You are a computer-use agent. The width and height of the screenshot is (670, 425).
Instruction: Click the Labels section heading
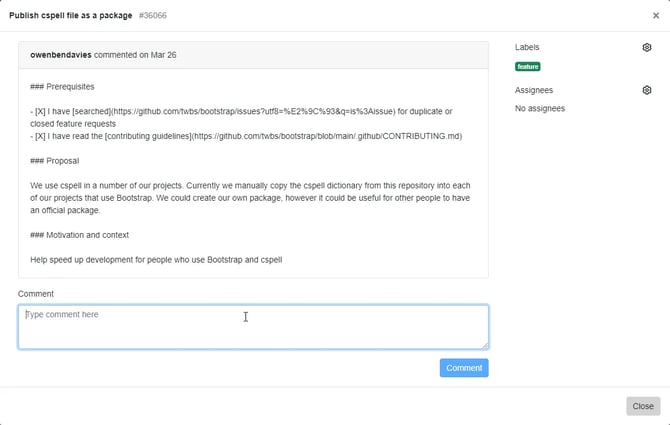click(527, 47)
